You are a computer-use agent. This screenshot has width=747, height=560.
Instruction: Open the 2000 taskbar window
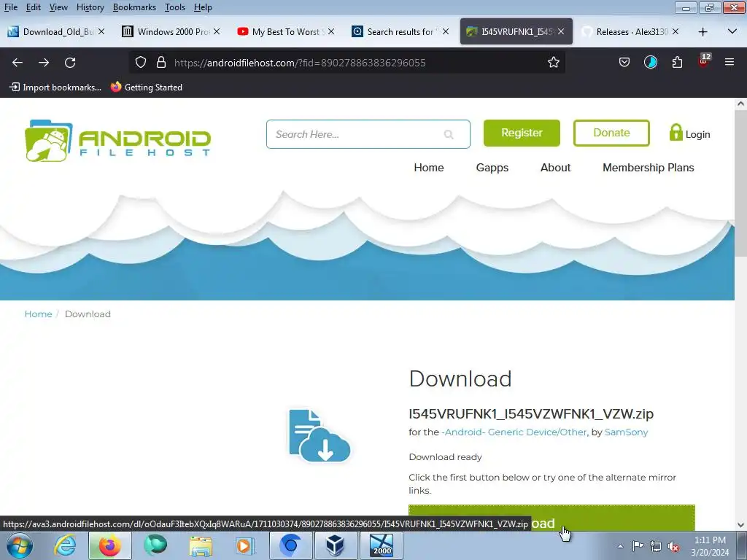point(382,545)
